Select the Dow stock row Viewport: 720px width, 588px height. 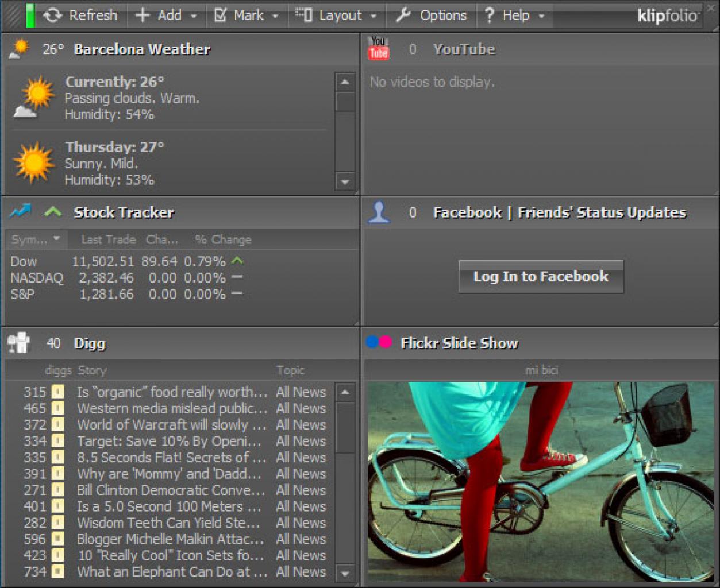(x=126, y=262)
